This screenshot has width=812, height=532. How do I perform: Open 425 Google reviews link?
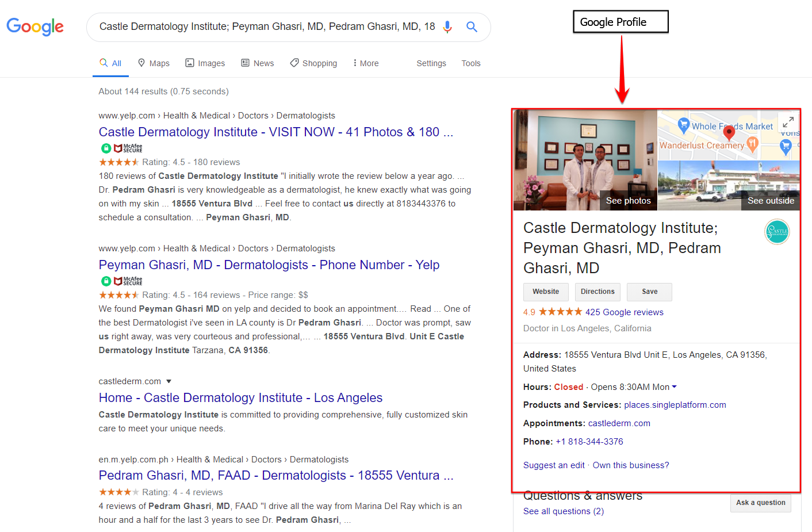pos(625,312)
